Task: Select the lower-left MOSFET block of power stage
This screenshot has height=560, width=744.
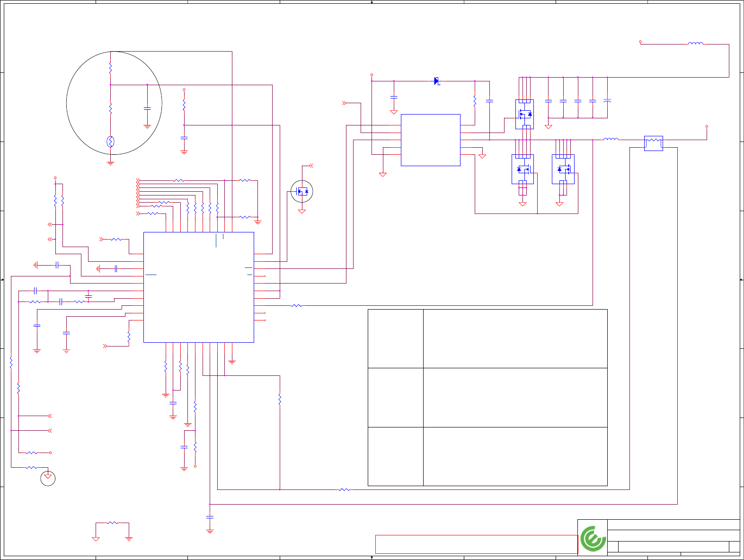Action: click(x=523, y=169)
